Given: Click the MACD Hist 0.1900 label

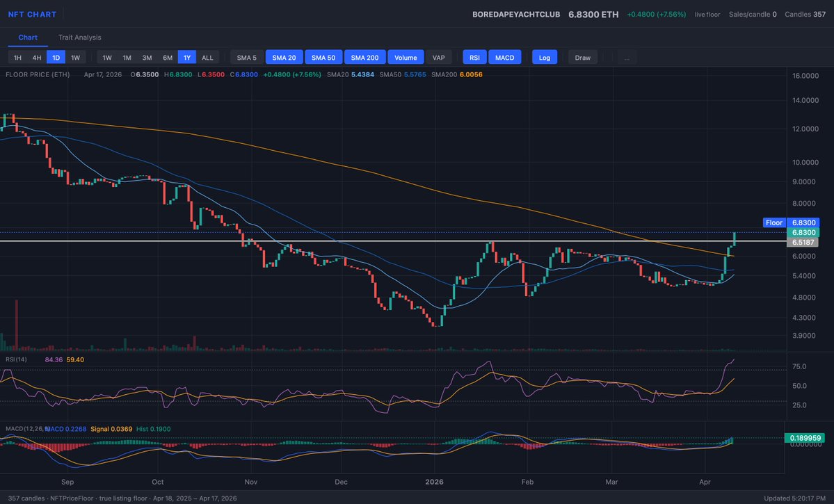Looking at the screenshot, I should [x=153, y=429].
